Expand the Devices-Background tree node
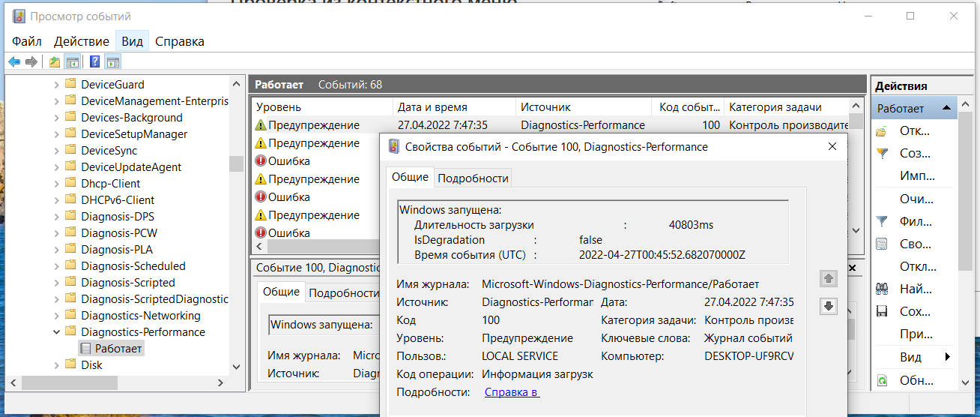Viewport: 980px width, 417px height. (56, 118)
